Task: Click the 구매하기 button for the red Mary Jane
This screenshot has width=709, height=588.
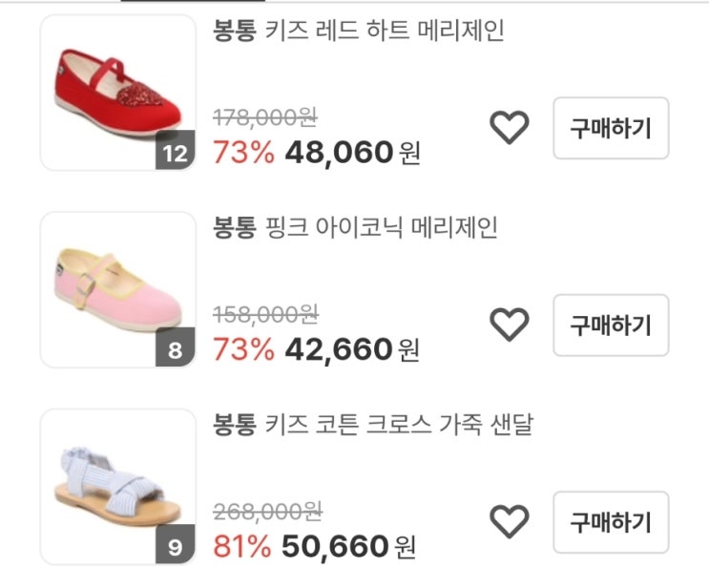Action: click(611, 128)
